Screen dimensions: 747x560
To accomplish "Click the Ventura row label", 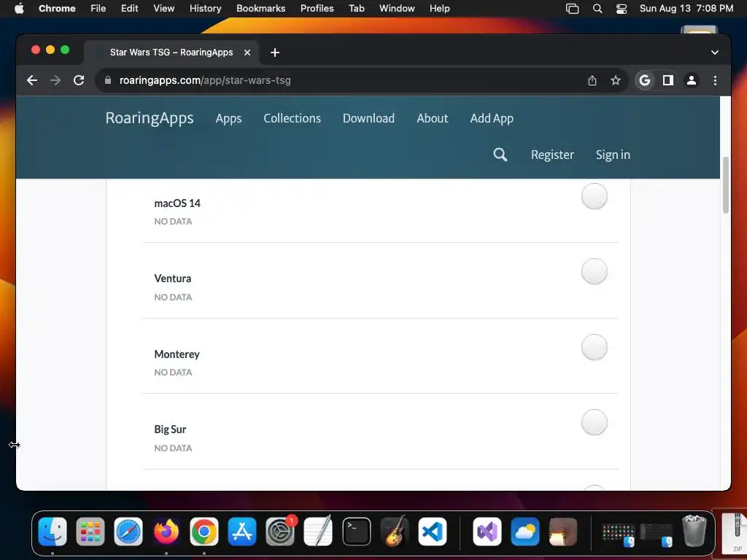I will [x=172, y=279].
